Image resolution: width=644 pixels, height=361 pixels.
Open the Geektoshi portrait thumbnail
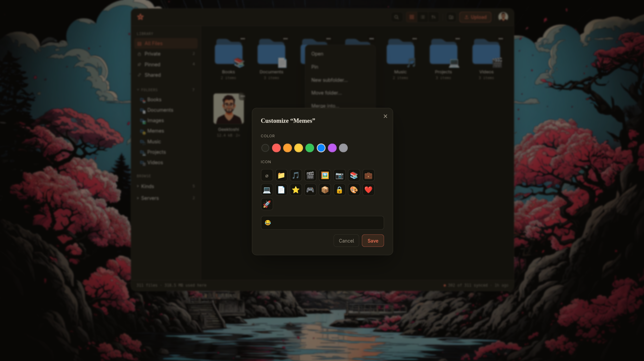229,109
